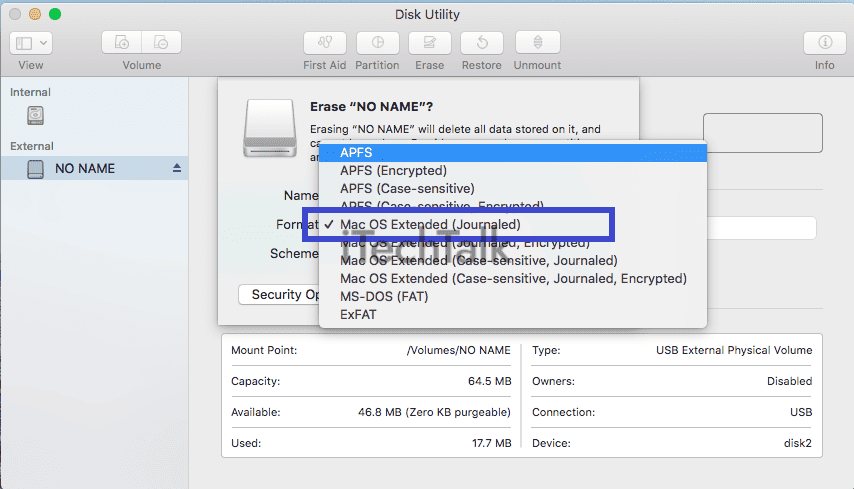Image resolution: width=854 pixels, height=489 pixels.
Task: Click the Mount Point value /Volumes/NO NAME
Action: point(459,350)
